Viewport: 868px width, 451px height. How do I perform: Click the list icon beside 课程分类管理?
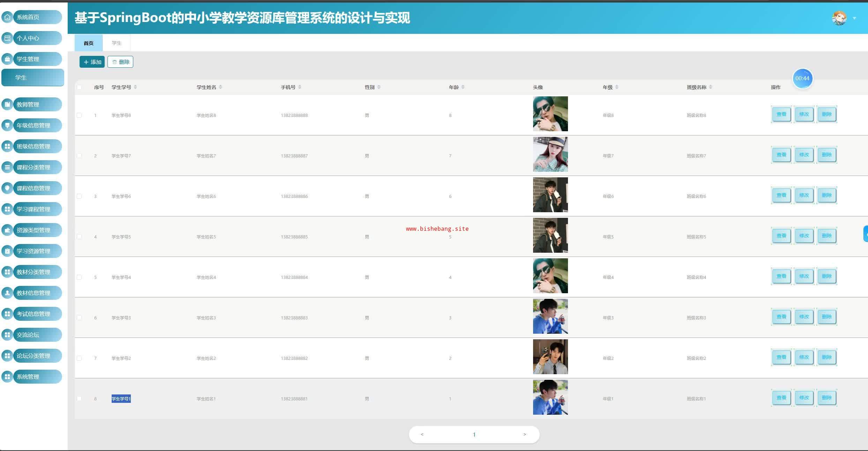7,167
